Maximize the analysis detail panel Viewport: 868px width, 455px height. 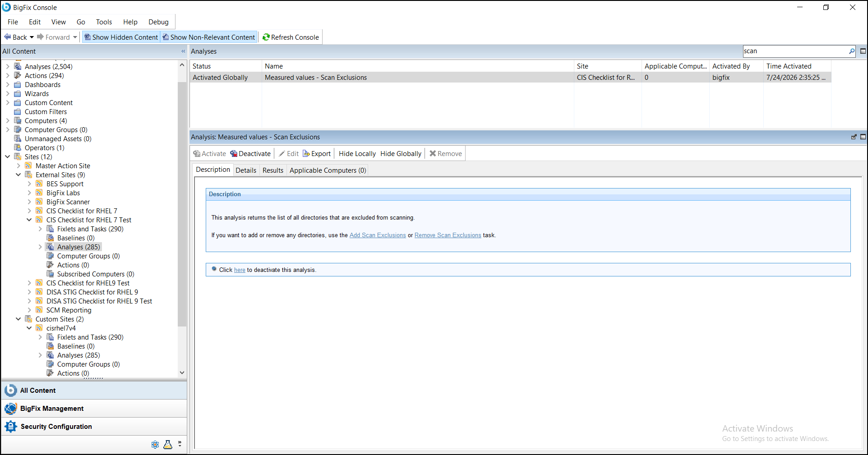[863, 137]
